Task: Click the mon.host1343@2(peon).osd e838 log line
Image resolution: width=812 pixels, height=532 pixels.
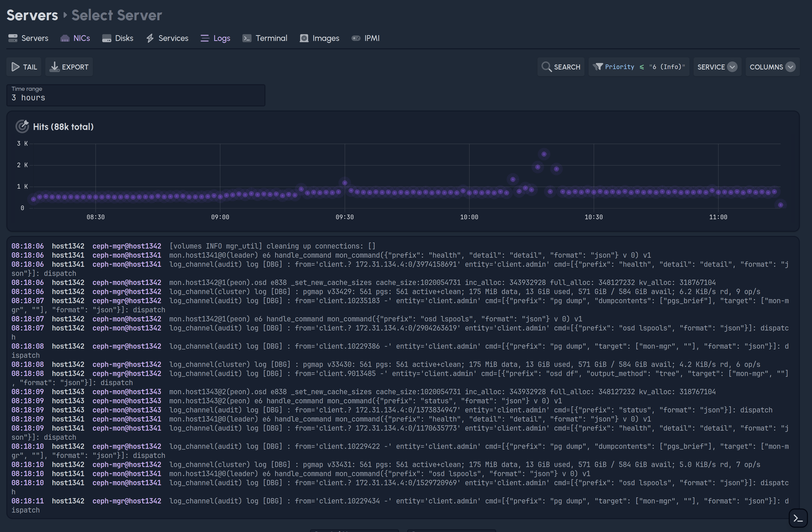Action: [x=400, y=391]
